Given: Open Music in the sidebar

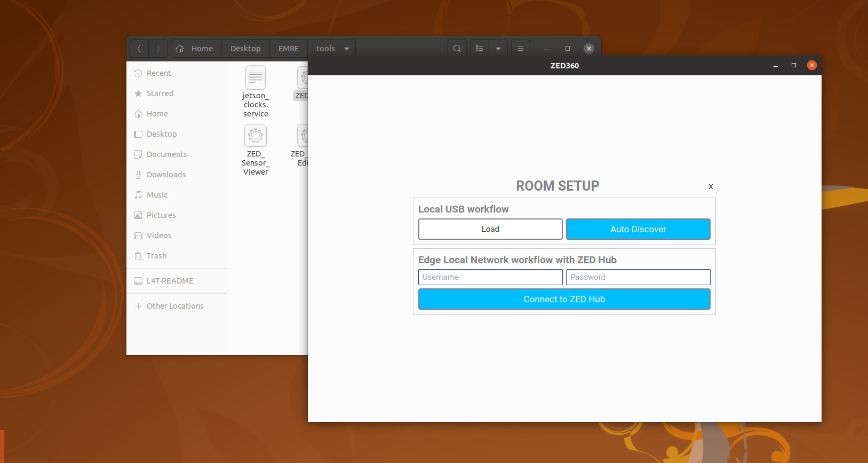Looking at the screenshot, I should [177, 195].
